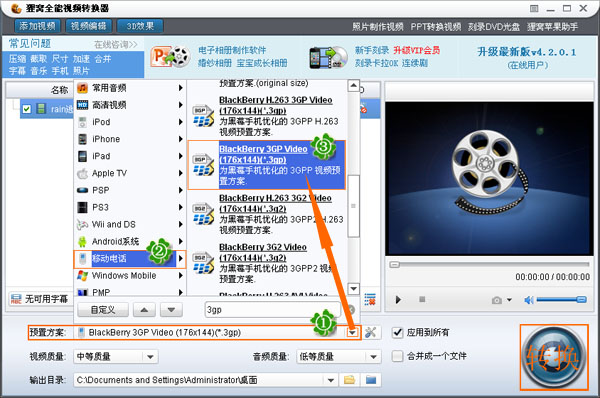The image size is (600, 398).
Task: Open the 视频编辑 video editing button
Action: point(88,26)
